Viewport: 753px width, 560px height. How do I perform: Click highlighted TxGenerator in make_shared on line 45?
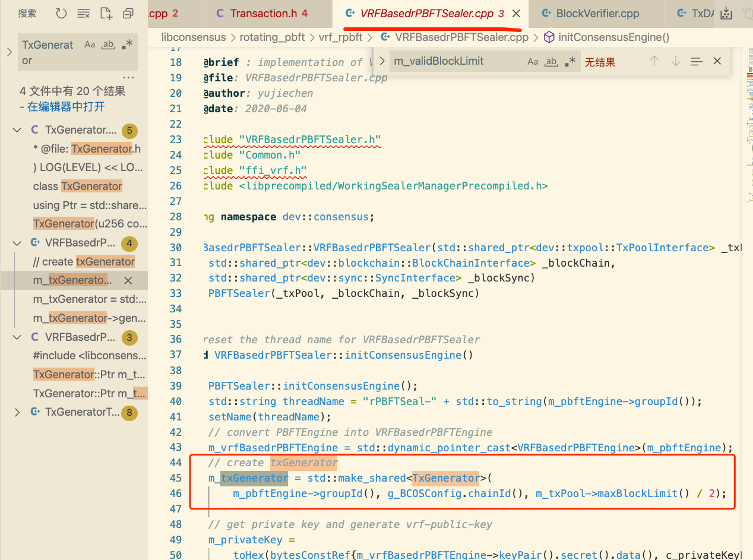pyautogui.click(x=445, y=478)
